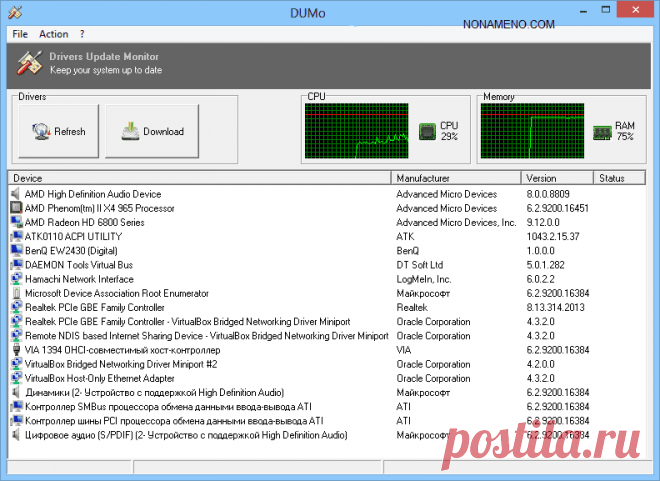This screenshot has width=660, height=481.
Task: Click icon of VirtualBox Host-Only Ethernet Adapter
Action: pyautogui.click(x=16, y=378)
